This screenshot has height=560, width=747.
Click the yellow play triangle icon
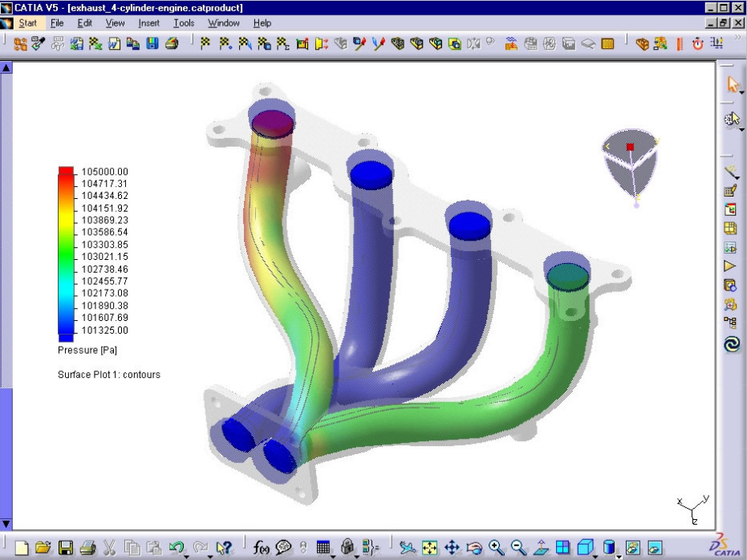coord(730,266)
